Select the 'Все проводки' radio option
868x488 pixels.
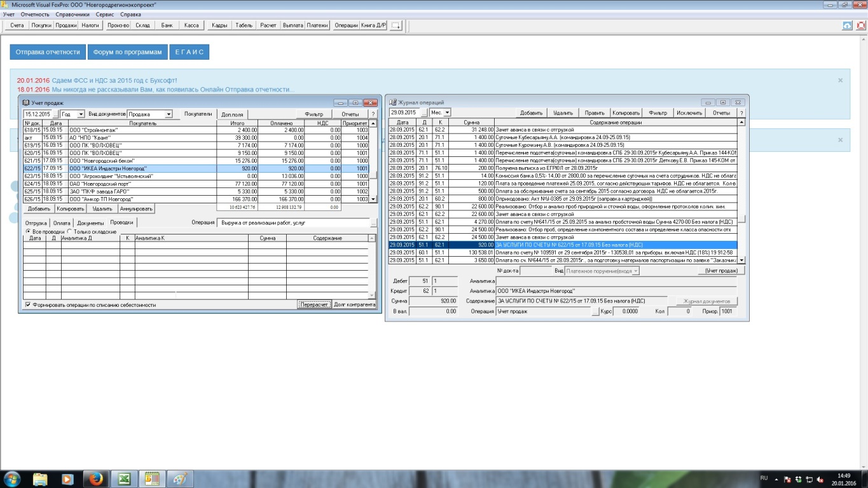27,232
